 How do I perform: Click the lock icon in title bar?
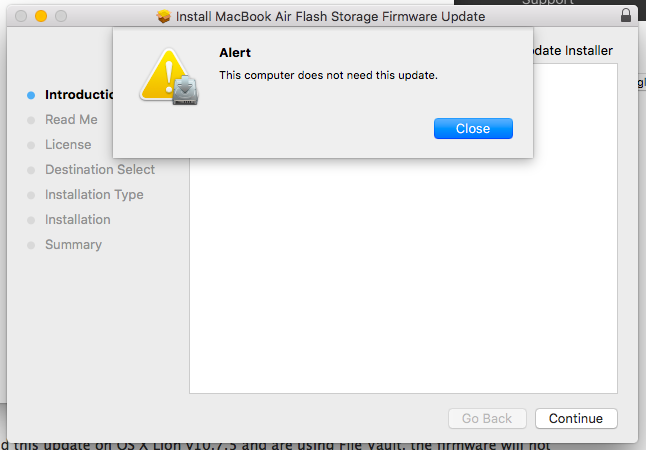[626, 16]
